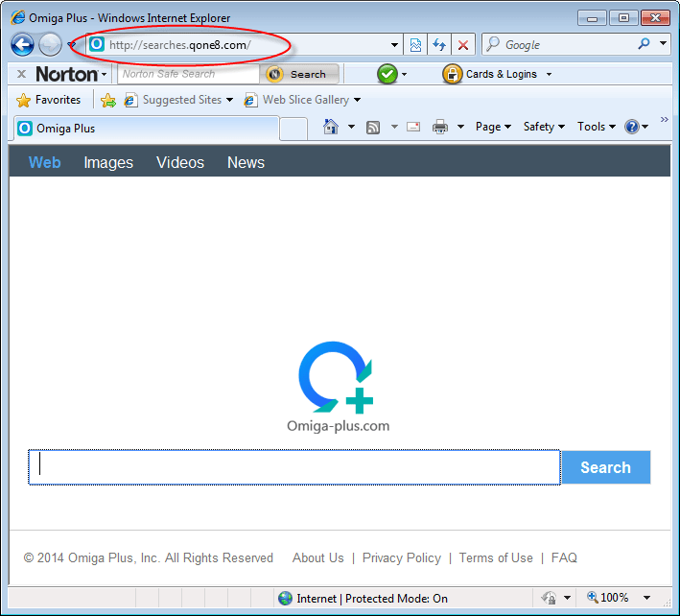680x616 pixels.
Task: Click Add to Favorites Bar icon
Action: 108,100
